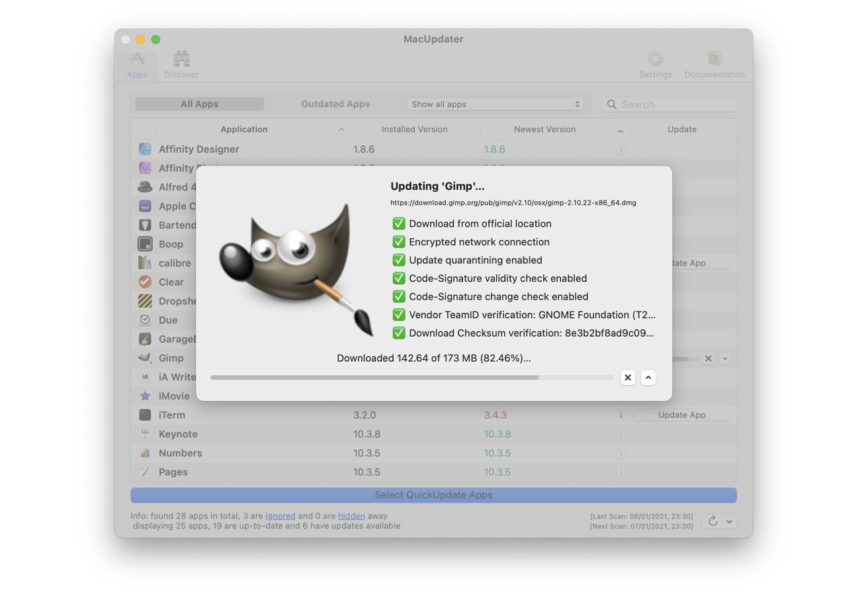Viewport: 868px width, 594px height.
Task: Click the Numbers chart icon
Action: (145, 453)
